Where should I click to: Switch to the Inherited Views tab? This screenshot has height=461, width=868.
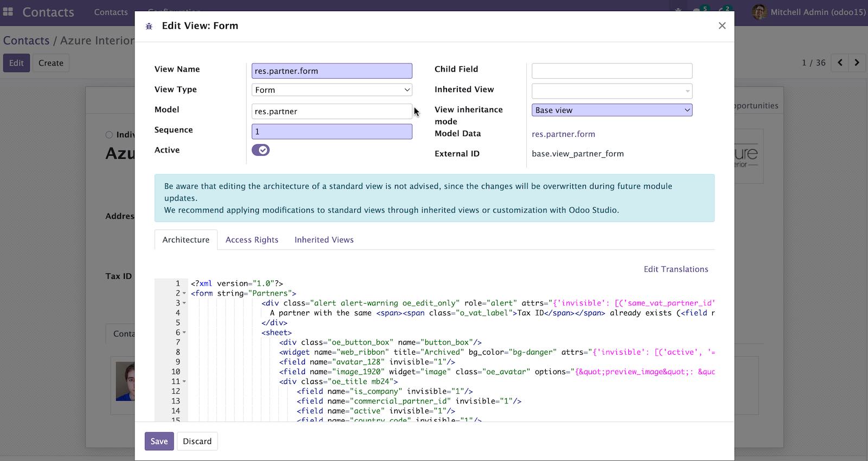pos(324,240)
